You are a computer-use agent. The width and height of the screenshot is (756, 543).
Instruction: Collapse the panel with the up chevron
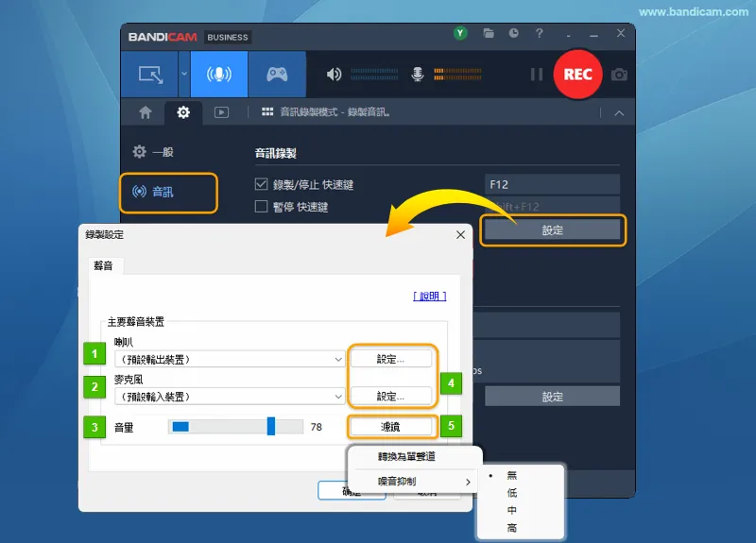pyautogui.click(x=619, y=113)
